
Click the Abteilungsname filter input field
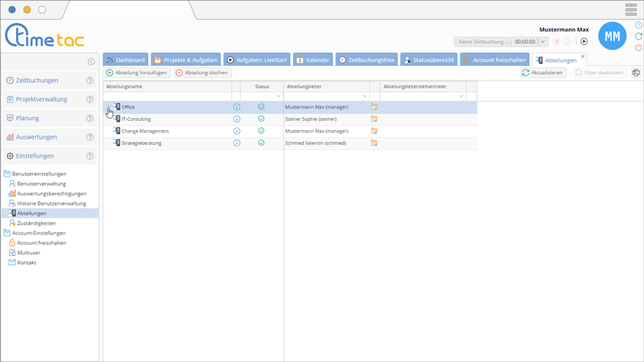click(167, 97)
